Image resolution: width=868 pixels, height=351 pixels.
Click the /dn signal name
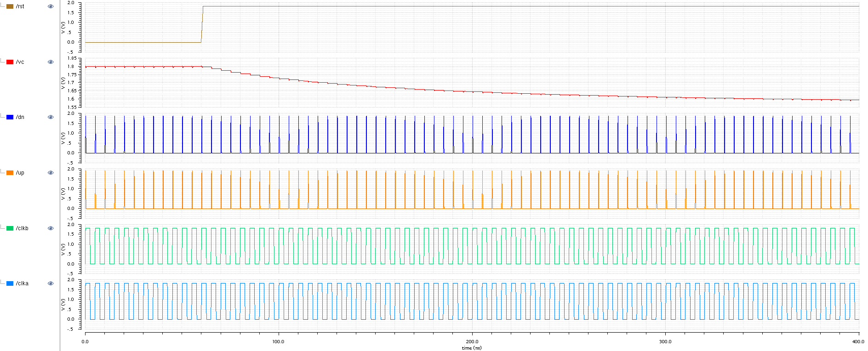20,117
